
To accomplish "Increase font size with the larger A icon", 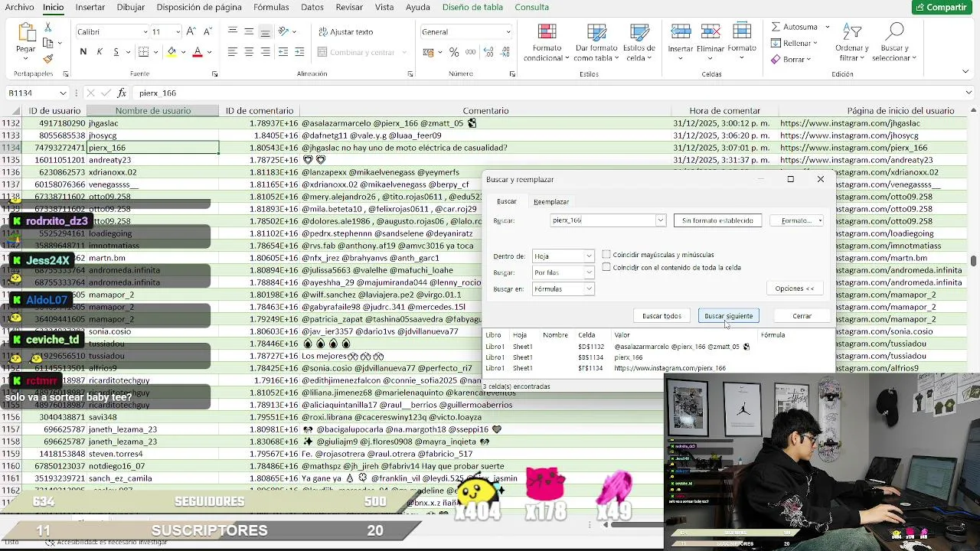I will click(191, 31).
